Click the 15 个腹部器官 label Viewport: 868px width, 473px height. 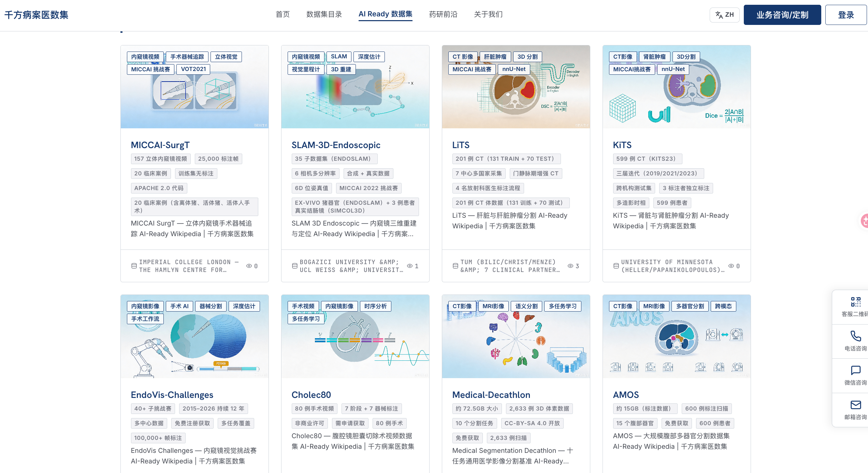pos(635,423)
